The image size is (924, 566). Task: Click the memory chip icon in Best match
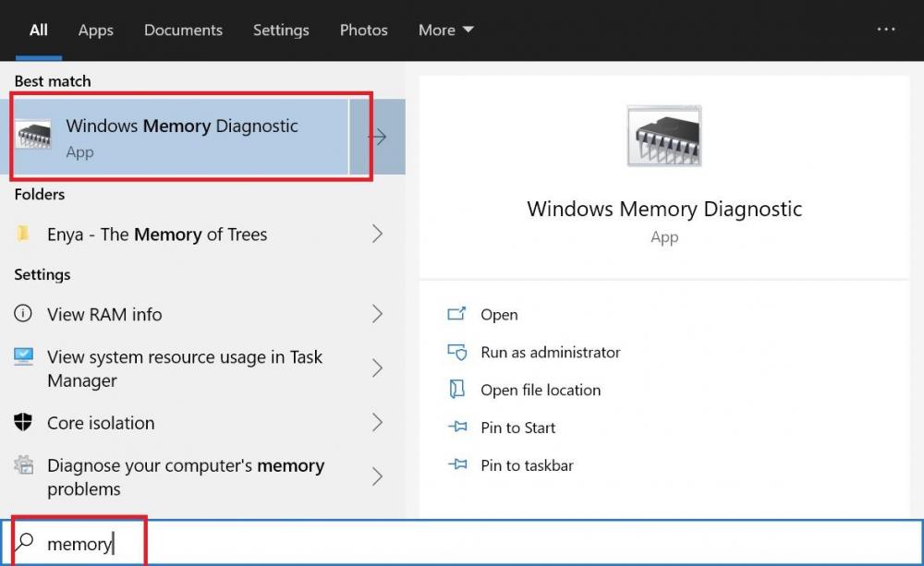[x=33, y=136]
